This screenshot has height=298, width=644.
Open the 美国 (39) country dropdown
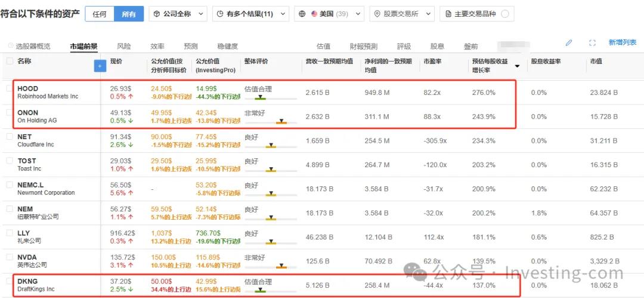pos(329,14)
